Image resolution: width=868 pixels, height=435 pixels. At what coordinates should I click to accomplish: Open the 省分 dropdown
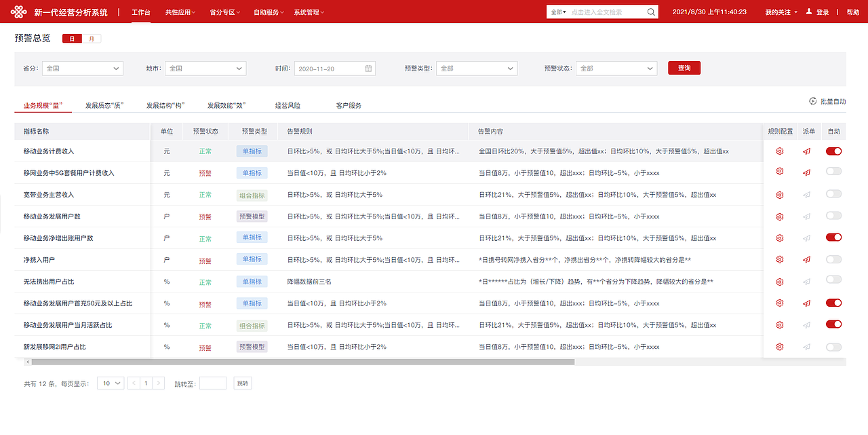[x=83, y=69]
